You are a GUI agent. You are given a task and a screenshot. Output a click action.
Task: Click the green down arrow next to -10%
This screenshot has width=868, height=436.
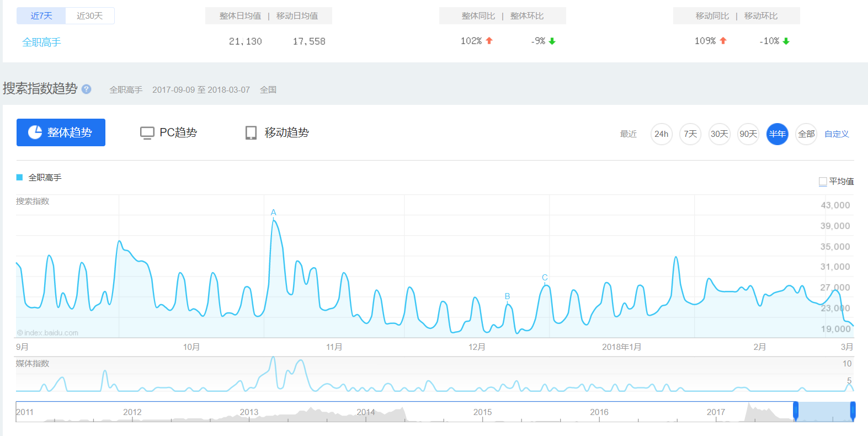786,41
